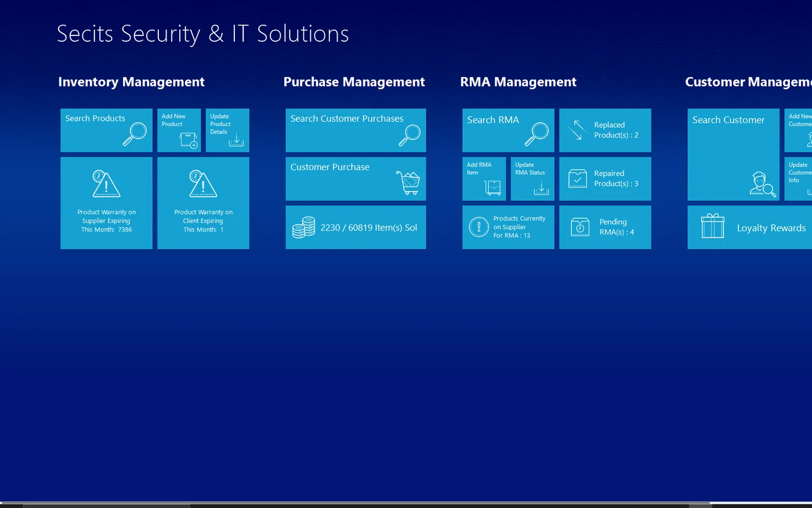Viewport: 812px width, 508px height.
Task: Click the RMA Management heading
Action: point(518,82)
